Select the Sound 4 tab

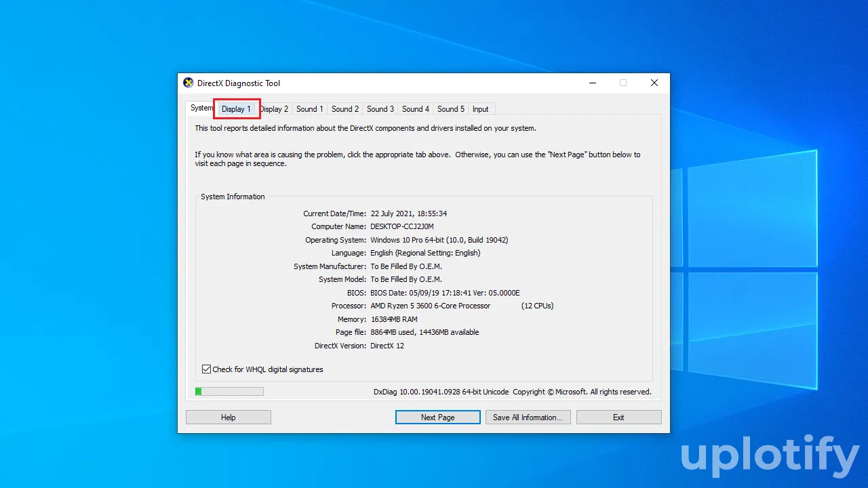coord(416,109)
